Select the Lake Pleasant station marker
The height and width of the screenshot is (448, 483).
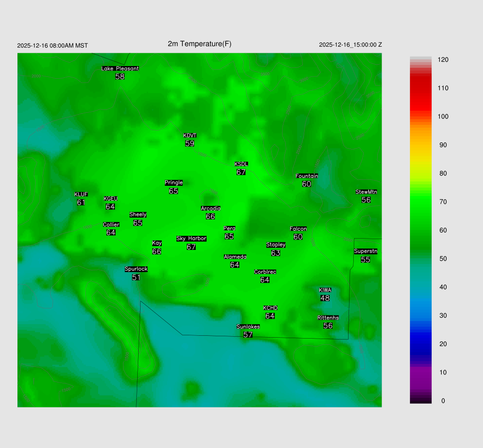(x=120, y=68)
